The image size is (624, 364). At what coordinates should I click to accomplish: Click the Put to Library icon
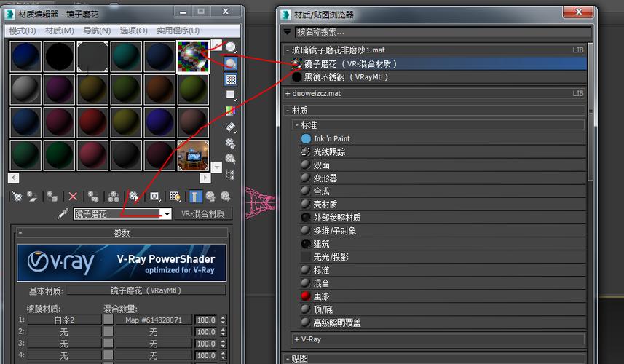134,196
